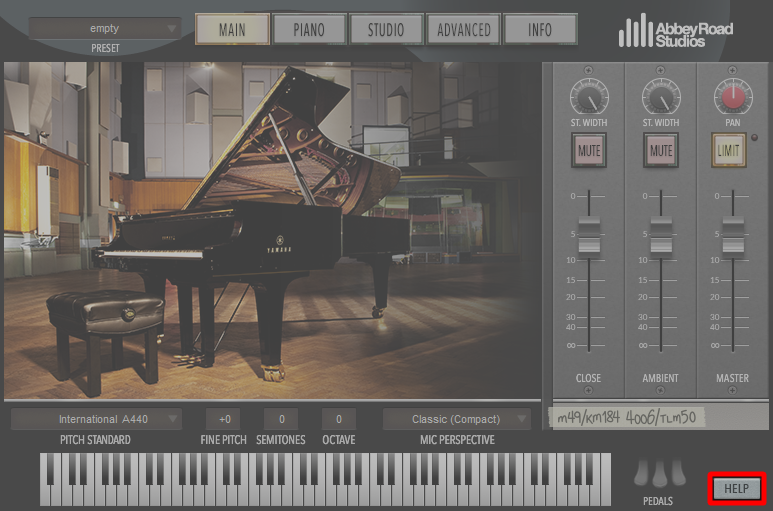Screen dimensions: 773x511
Task: Toggle the Master Limit button
Action: point(728,150)
